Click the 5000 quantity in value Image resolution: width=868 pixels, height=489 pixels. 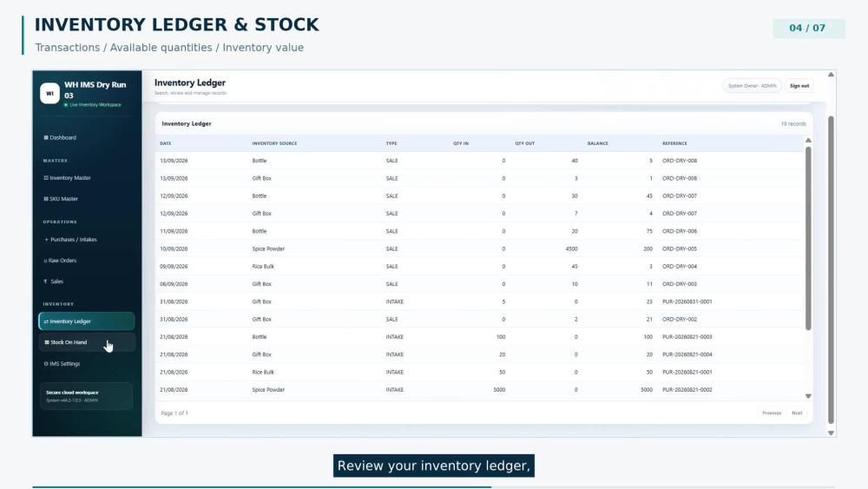click(x=499, y=390)
